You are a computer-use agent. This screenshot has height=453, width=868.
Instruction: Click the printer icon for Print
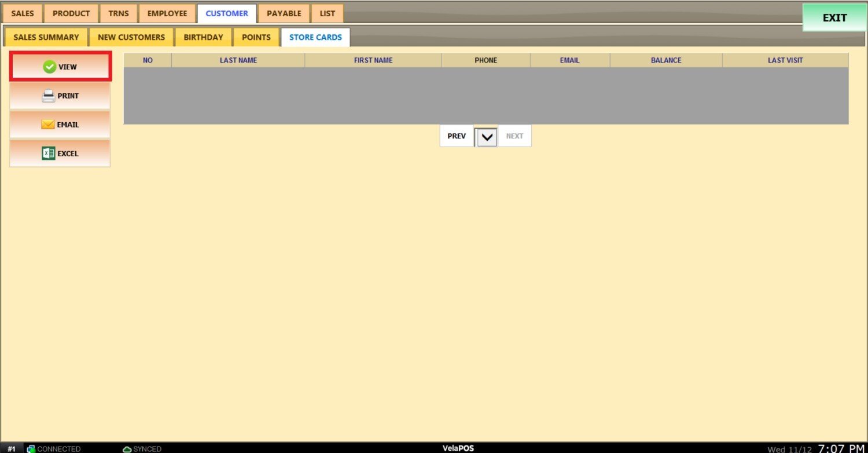[x=49, y=96]
